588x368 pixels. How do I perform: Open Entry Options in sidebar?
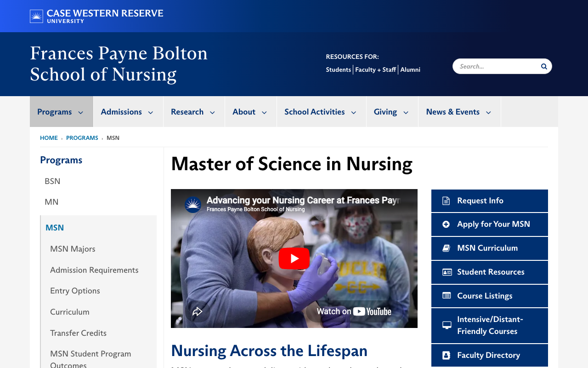[75, 291]
